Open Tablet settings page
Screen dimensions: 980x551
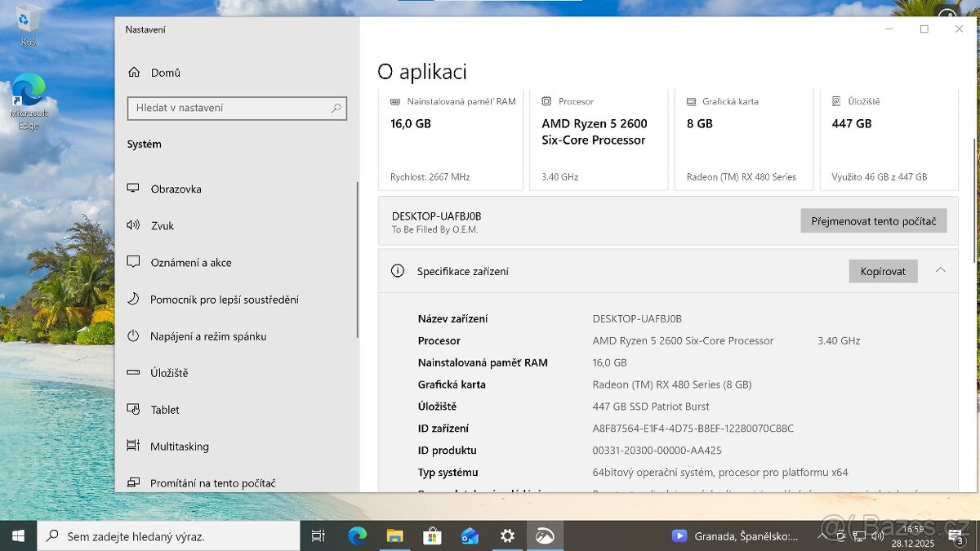[x=164, y=410]
